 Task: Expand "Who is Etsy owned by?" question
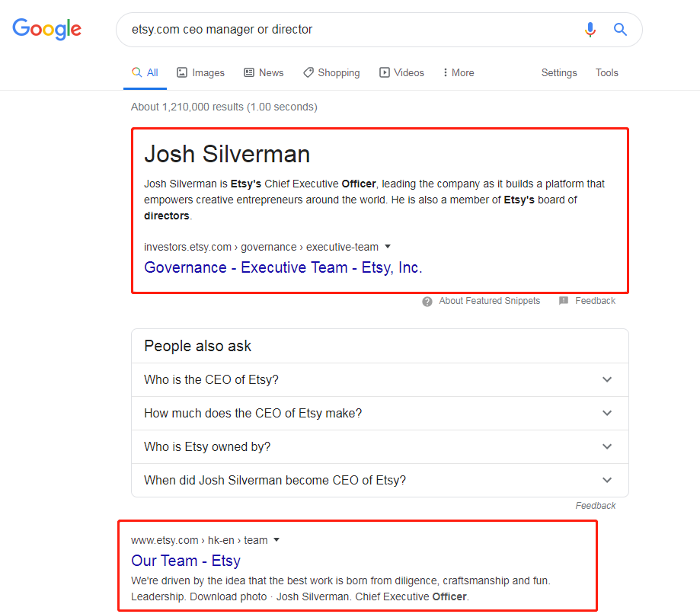(x=380, y=446)
